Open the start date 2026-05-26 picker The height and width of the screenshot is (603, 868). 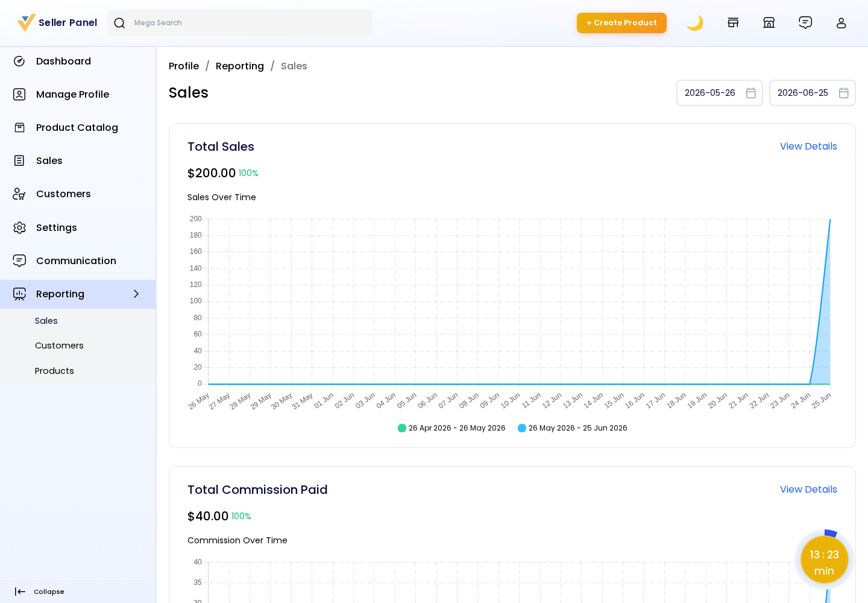click(x=720, y=93)
